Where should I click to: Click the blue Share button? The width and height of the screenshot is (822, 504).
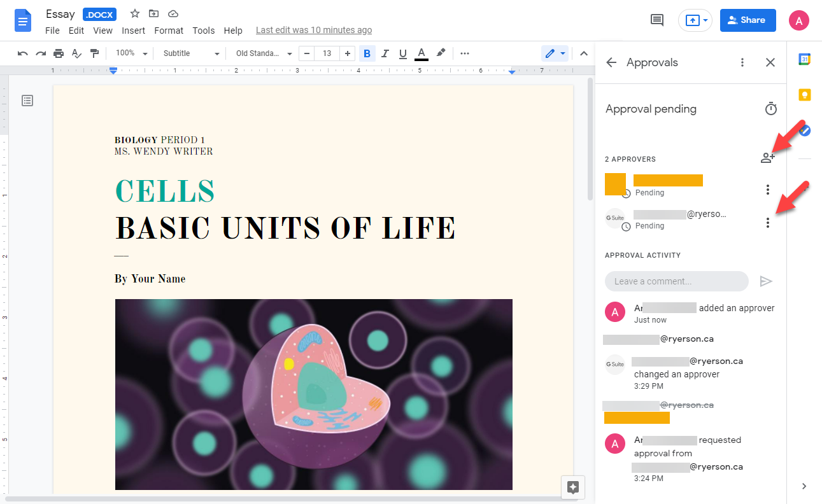pos(748,20)
